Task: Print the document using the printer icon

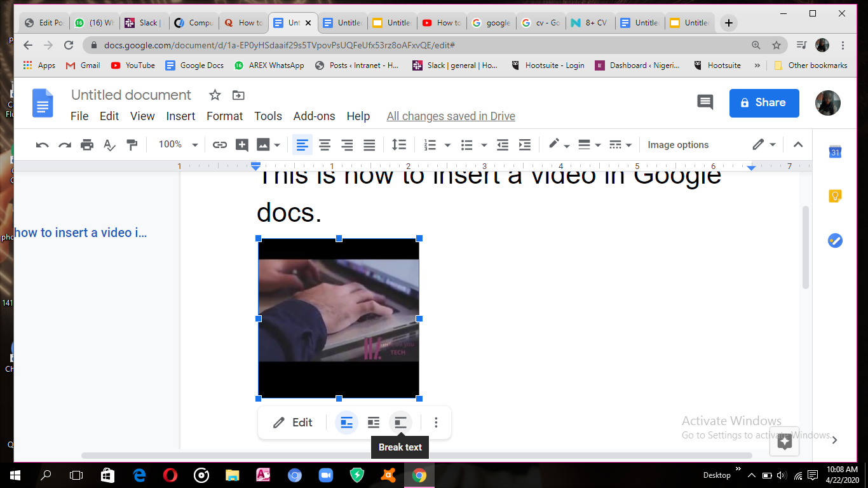Action: [87, 145]
